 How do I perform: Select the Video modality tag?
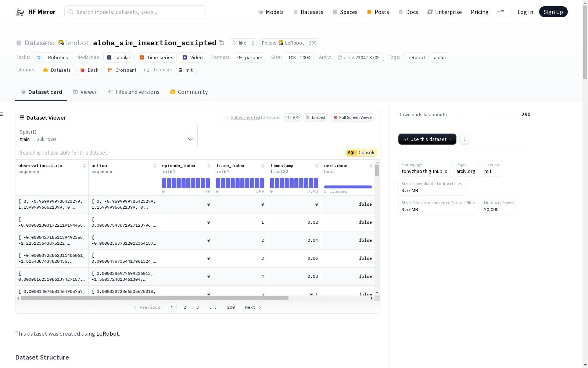pyautogui.click(x=193, y=57)
